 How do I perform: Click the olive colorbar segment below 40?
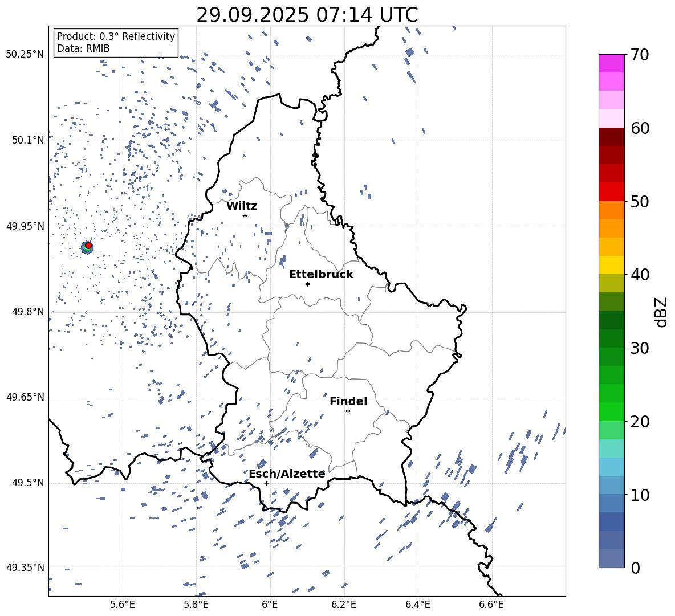pyautogui.click(x=612, y=283)
